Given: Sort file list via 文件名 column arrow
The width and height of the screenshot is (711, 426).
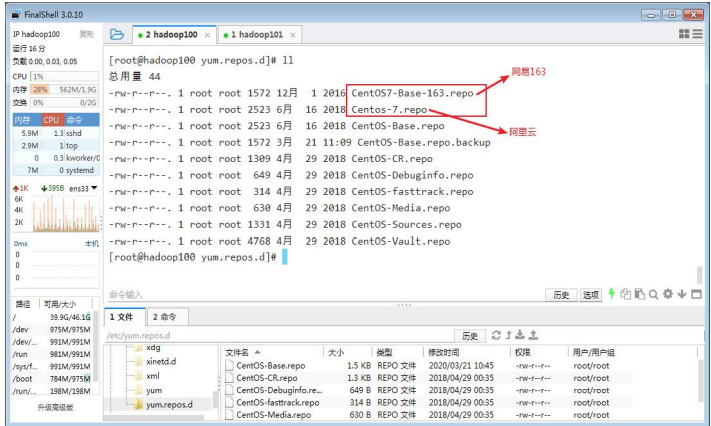Looking at the screenshot, I should click(x=258, y=352).
